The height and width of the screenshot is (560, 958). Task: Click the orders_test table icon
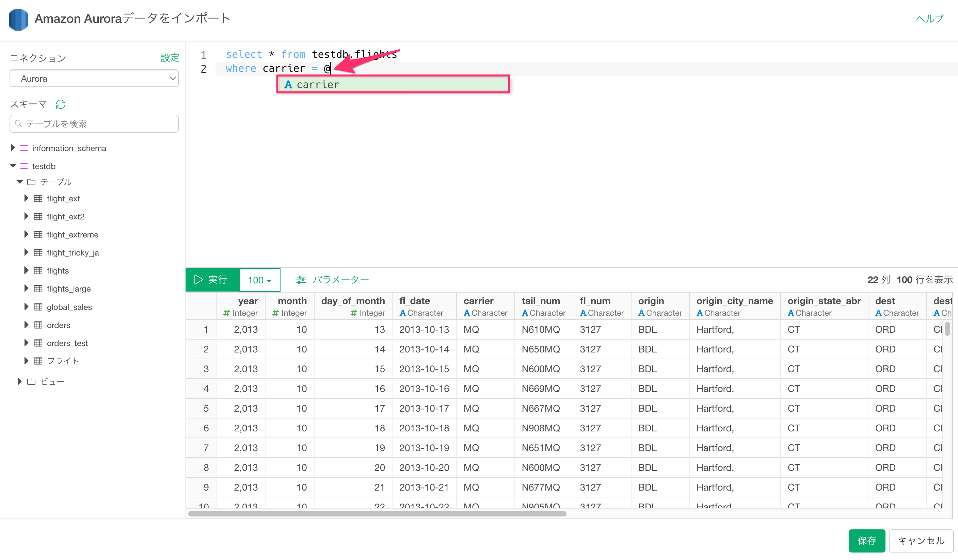tap(38, 343)
